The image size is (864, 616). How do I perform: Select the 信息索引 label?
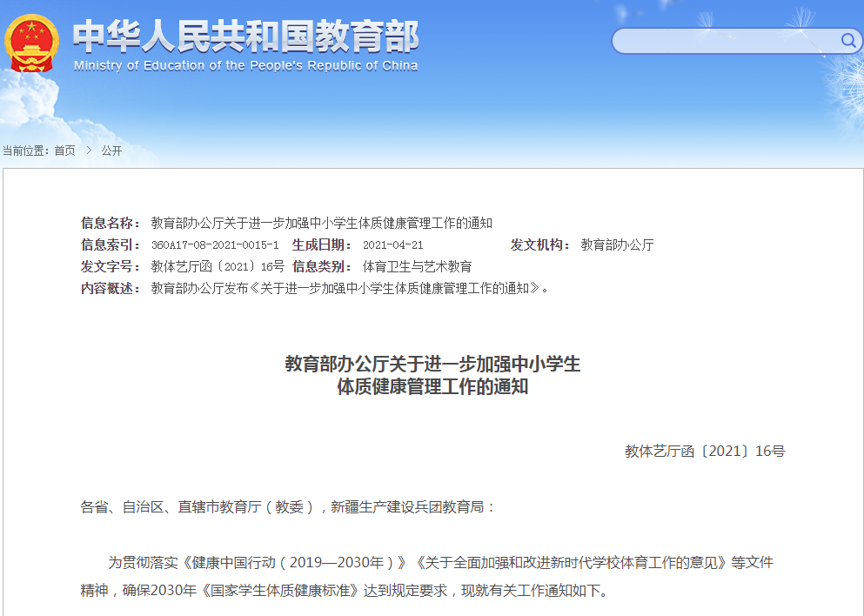[x=111, y=244]
